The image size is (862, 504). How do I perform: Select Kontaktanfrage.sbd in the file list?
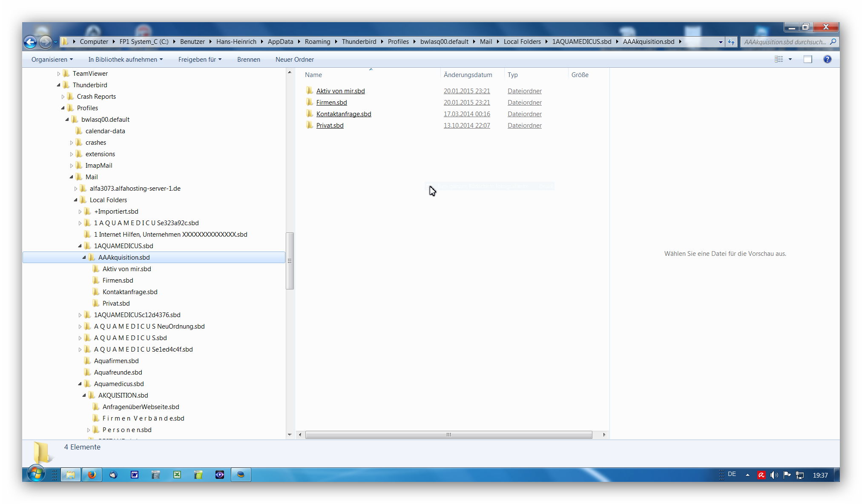pyautogui.click(x=344, y=114)
